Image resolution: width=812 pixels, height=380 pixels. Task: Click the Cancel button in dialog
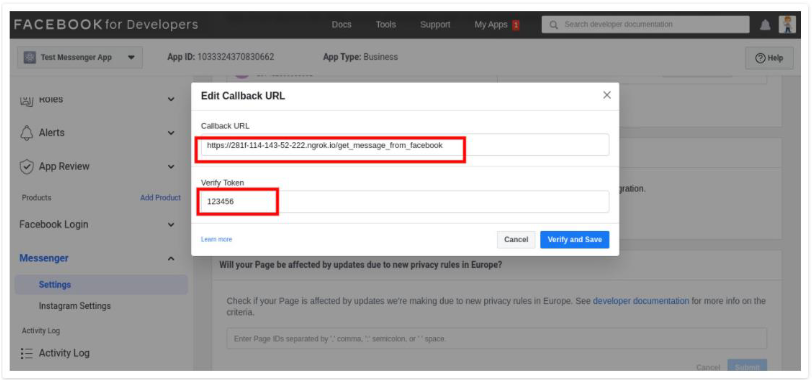[x=516, y=240]
